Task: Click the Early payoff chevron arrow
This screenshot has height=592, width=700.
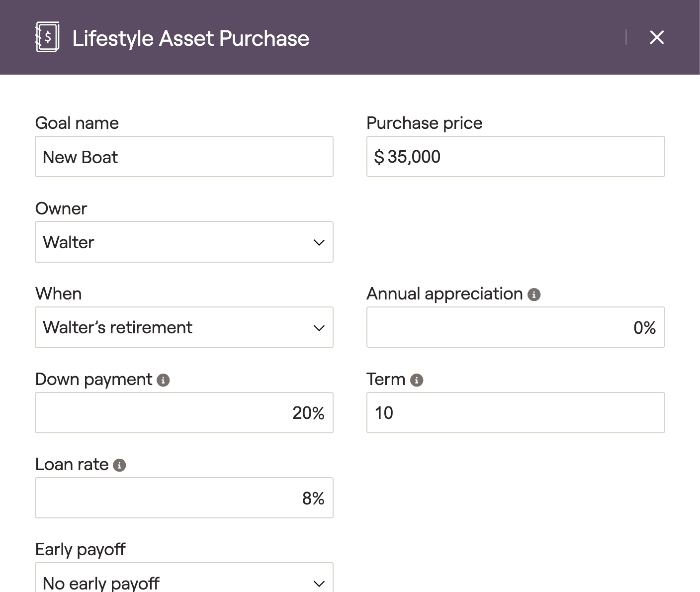Action: pos(319,583)
